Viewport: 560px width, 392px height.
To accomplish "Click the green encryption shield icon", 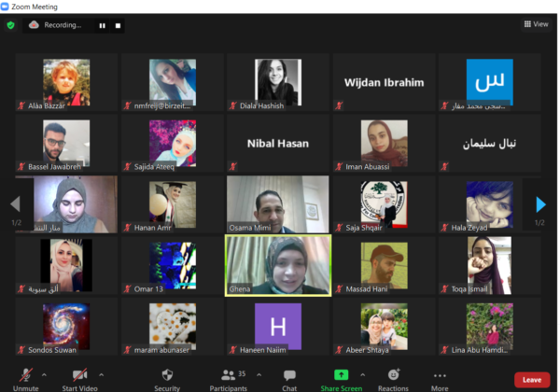I will [10, 25].
